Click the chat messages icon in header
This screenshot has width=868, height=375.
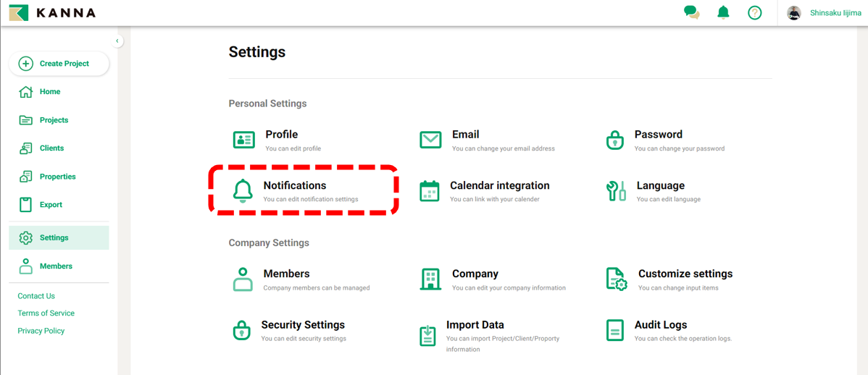point(691,12)
